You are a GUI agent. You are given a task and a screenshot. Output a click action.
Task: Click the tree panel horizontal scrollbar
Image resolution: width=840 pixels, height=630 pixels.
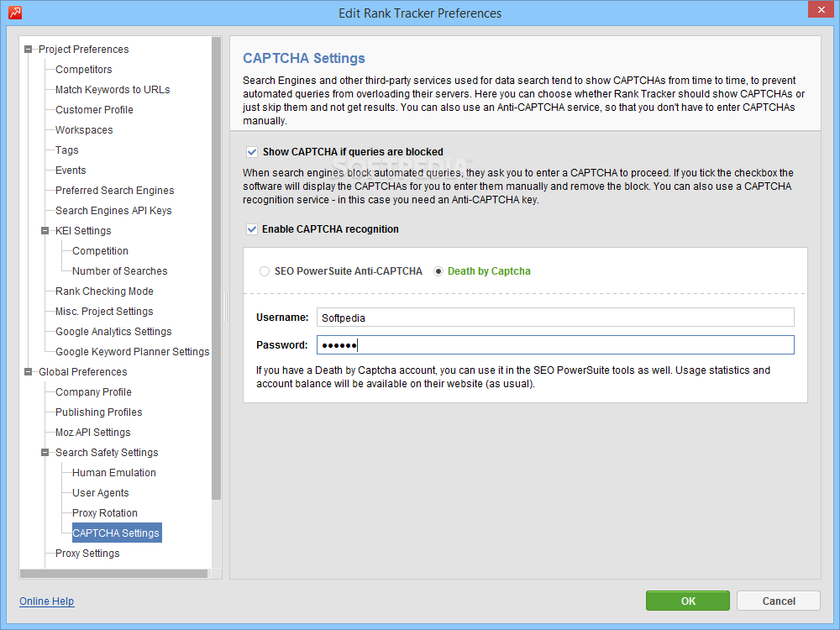[x=113, y=574]
